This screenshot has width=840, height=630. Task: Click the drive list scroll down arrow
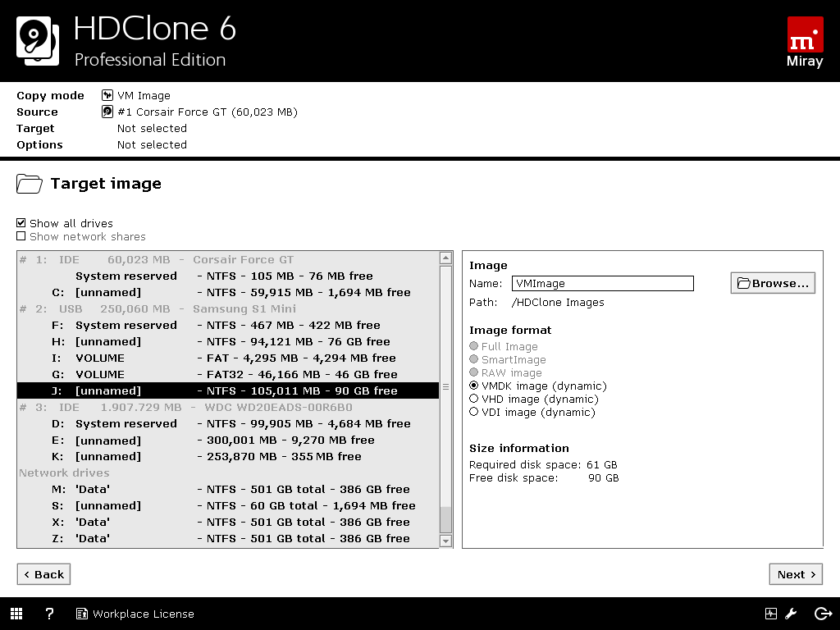[x=445, y=541]
